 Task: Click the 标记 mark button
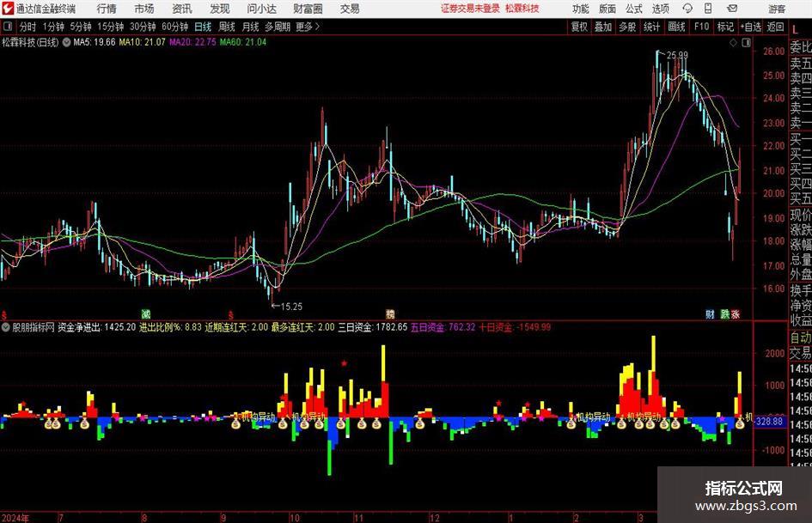pos(725,27)
